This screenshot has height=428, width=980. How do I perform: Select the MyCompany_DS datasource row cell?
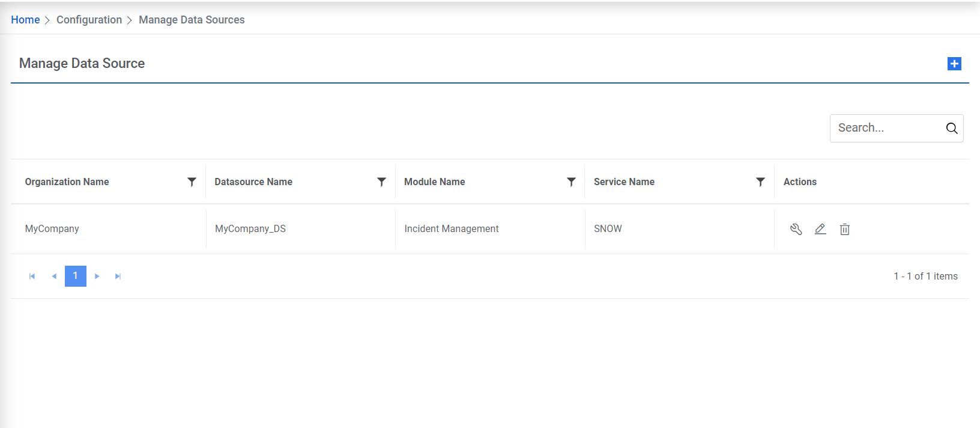coord(250,229)
